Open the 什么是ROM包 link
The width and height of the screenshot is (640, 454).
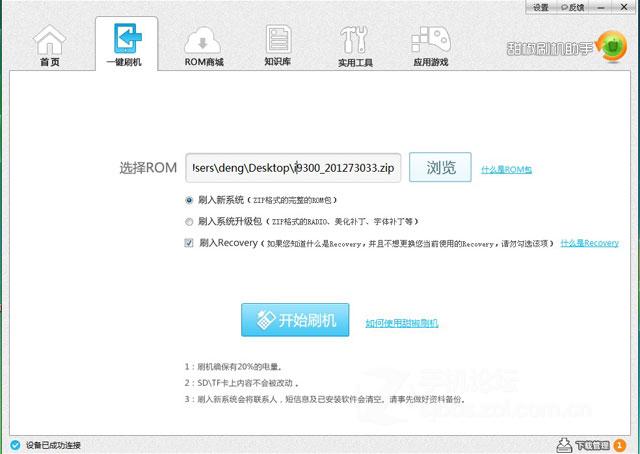coord(507,169)
